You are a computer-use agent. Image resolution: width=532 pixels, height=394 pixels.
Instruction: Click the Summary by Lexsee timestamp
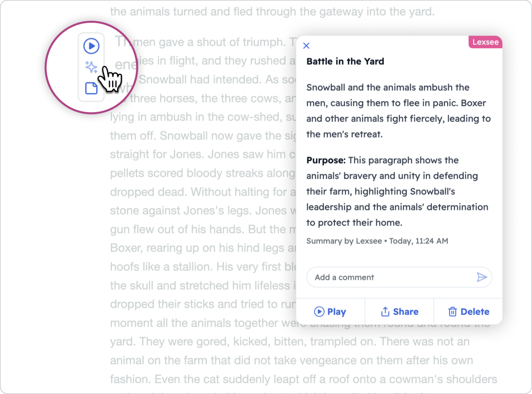point(377,241)
